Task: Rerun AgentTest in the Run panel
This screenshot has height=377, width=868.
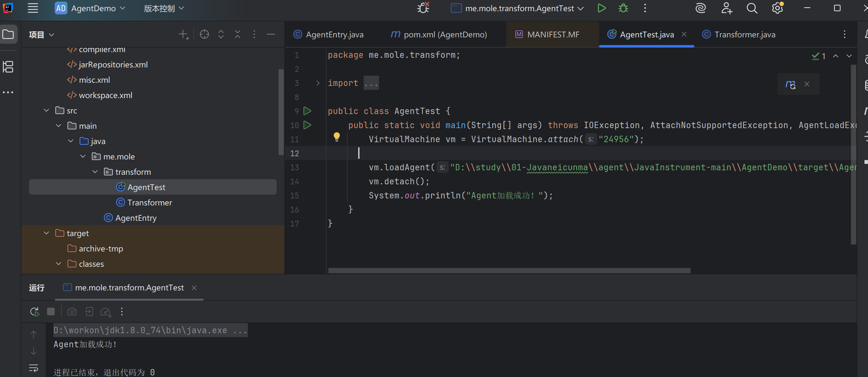Action: coord(34,312)
